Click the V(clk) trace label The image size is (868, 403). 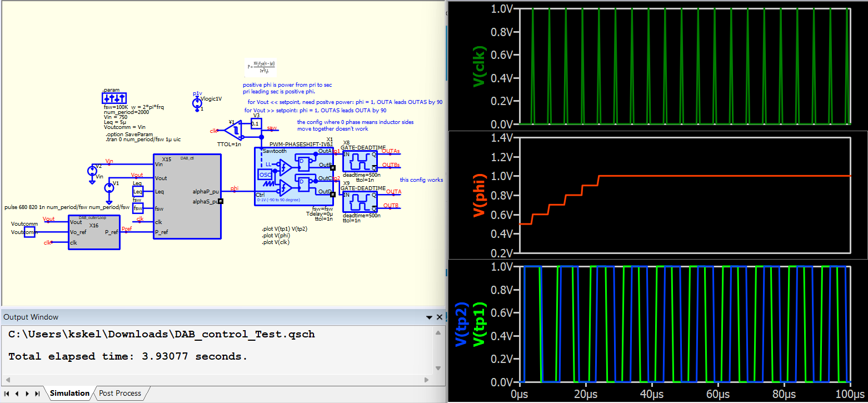coord(479,67)
